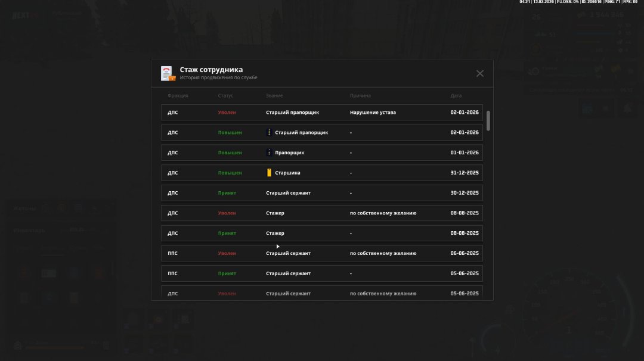Select the ППС entry dated 06-06-2025
The width and height of the screenshot is (644, 361).
click(322, 253)
